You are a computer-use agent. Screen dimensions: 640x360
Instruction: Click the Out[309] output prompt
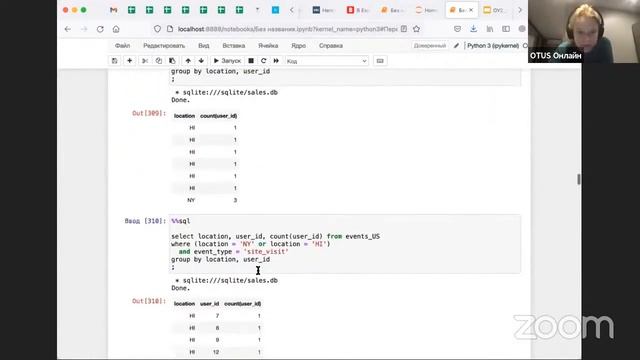click(149, 113)
